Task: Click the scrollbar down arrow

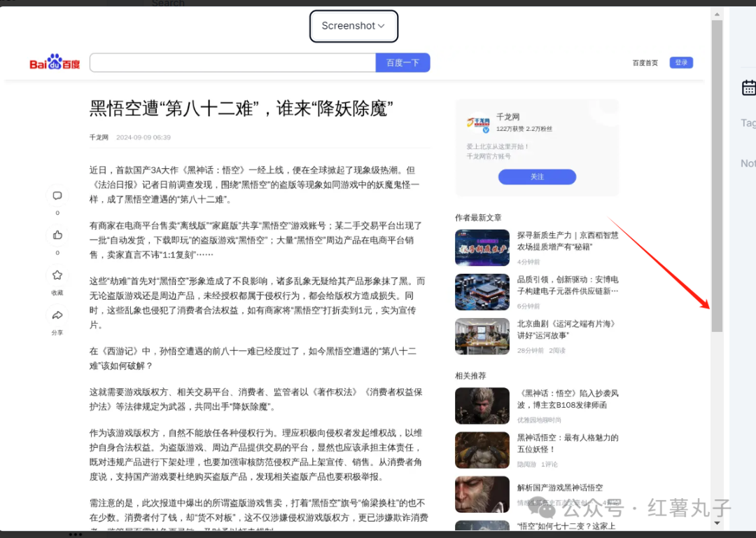Action: (717, 523)
